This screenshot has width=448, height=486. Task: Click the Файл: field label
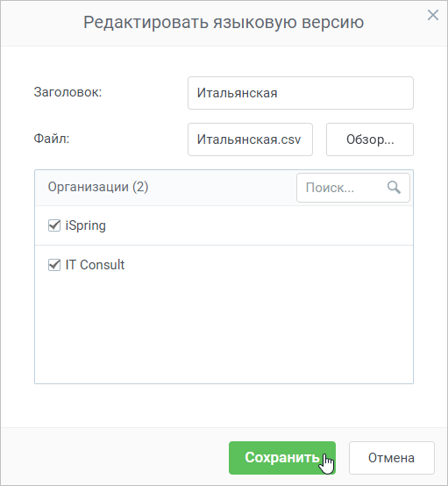click(x=52, y=139)
